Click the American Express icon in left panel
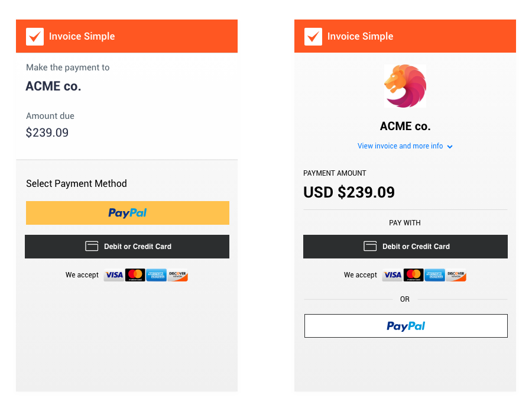 (x=156, y=275)
